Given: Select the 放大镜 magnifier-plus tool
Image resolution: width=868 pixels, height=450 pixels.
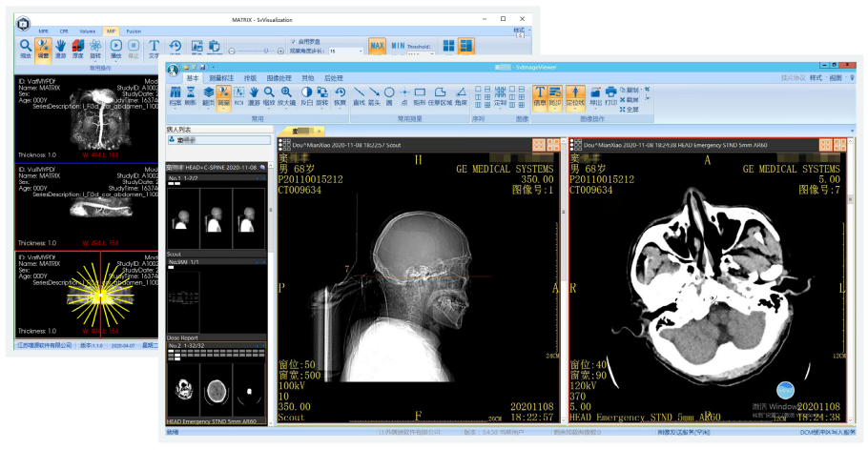Looking at the screenshot, I should (286, 95).
